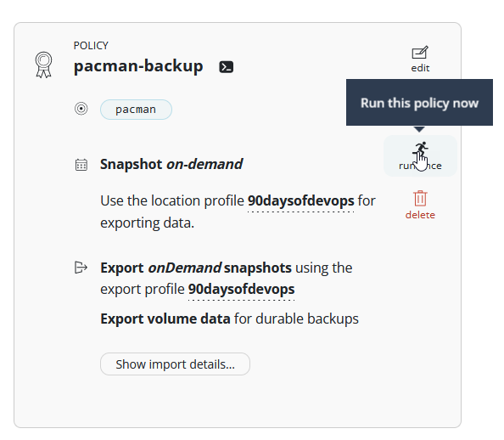
Task: Click the Run this policy now tooltip
Action: [x=419, y=103]
